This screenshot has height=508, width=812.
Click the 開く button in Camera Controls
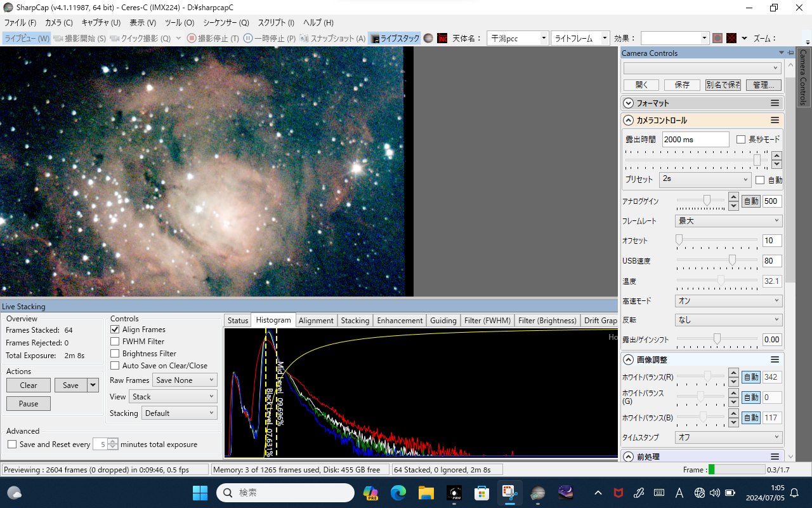coord(641,85)
